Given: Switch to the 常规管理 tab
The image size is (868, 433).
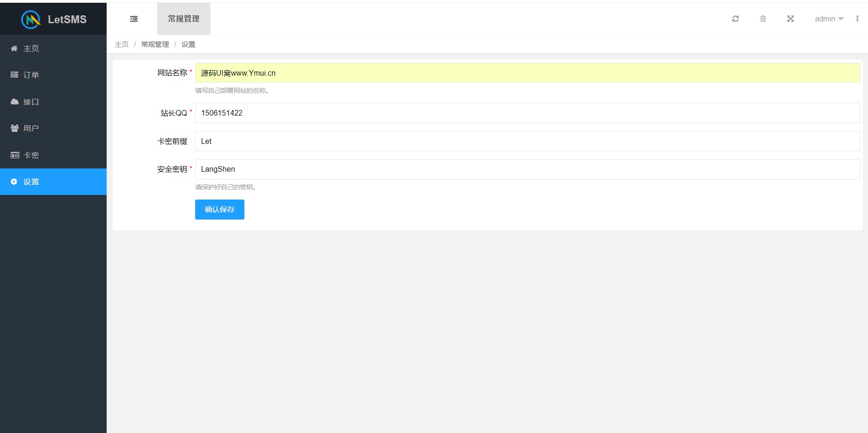Looking at the screenshot, I should 184,19.
